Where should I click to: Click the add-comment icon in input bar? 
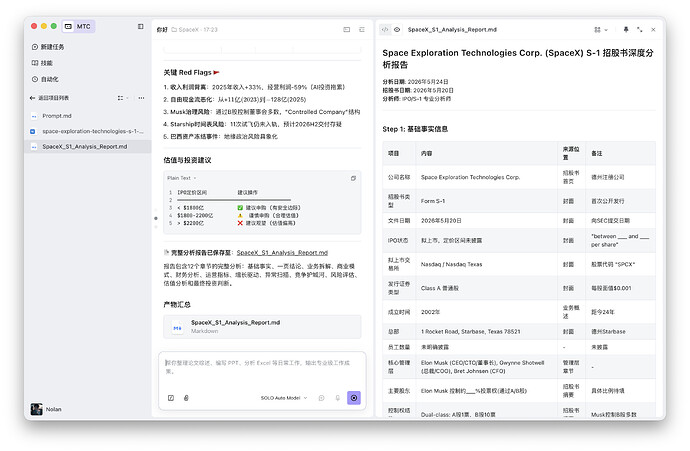322,398
